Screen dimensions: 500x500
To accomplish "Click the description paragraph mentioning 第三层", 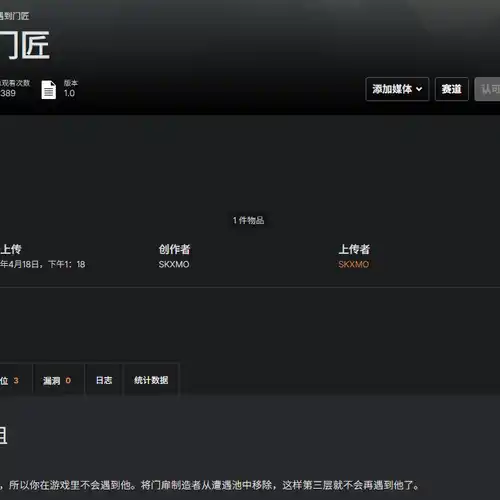I will 210,485.
